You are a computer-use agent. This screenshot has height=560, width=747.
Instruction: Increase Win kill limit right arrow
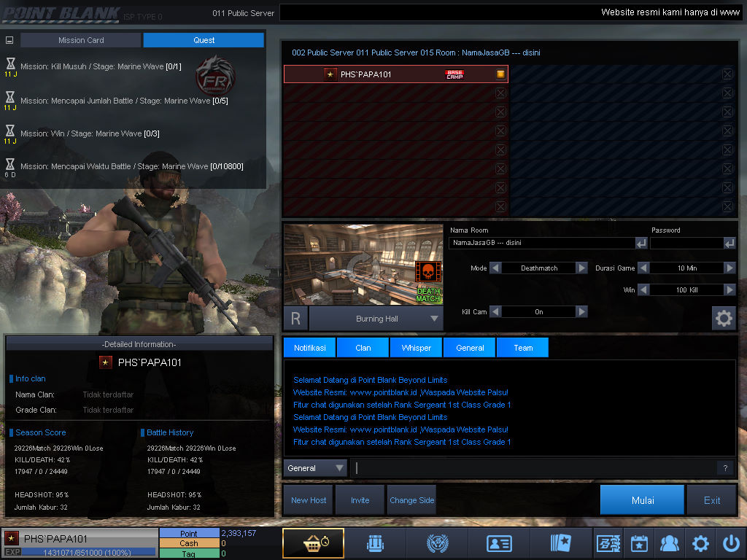[x=729, y=289]
